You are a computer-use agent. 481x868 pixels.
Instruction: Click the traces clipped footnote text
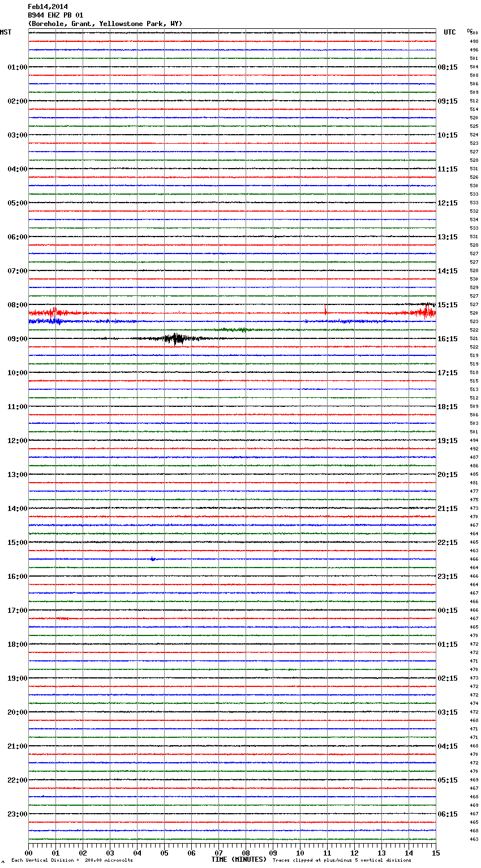[342, 861]
